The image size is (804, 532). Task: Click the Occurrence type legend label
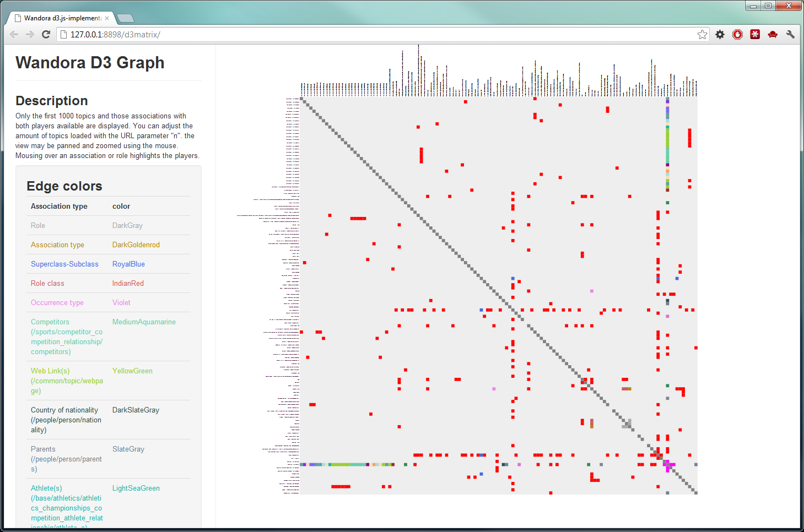pos(57,303)
